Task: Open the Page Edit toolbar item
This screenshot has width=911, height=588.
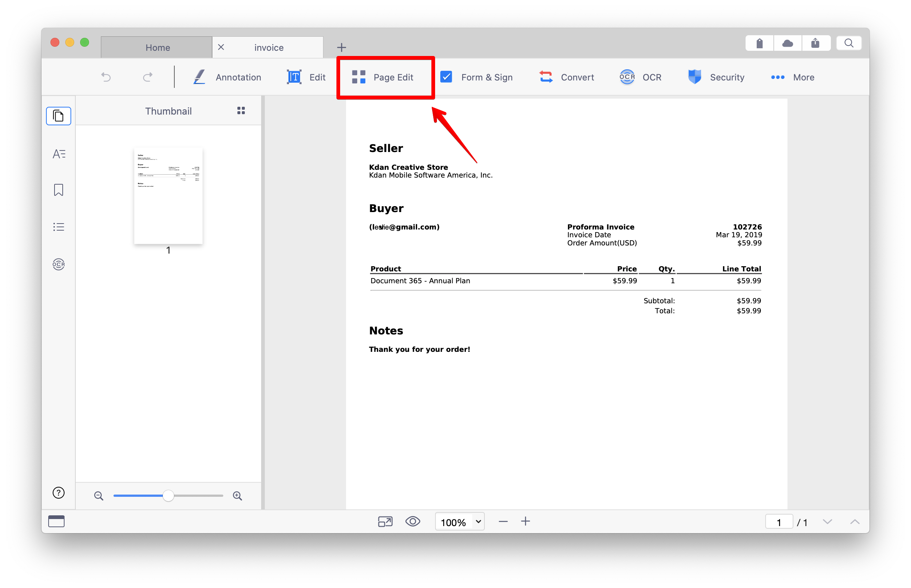Action: (382, 77)
